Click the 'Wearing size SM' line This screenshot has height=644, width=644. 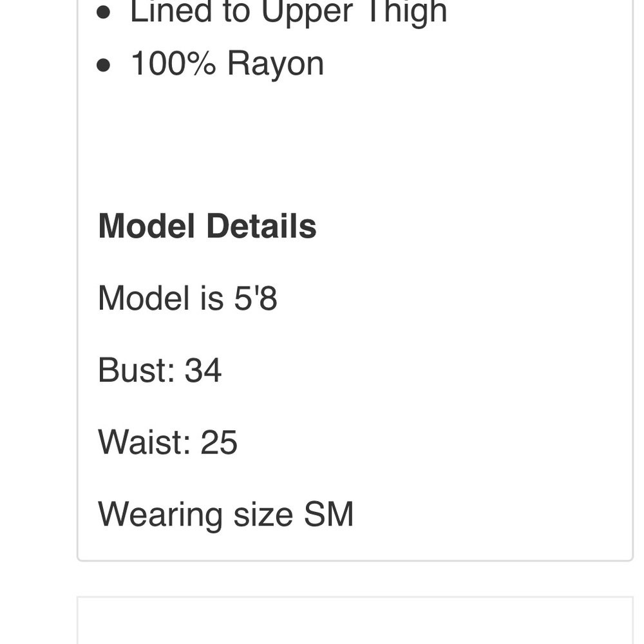coord(225,515)
